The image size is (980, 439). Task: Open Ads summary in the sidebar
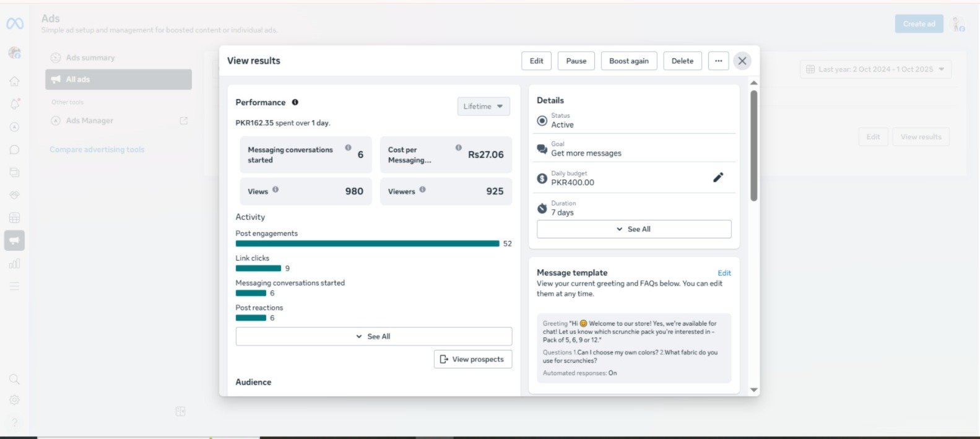pyautogui.click(x=90, y=58)
